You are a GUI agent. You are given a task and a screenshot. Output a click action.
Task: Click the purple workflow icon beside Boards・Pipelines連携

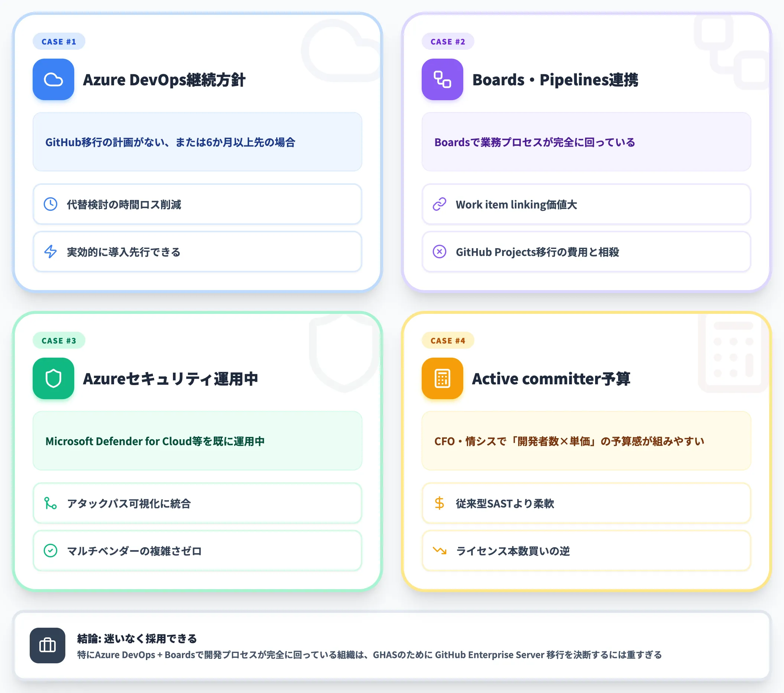coord(442,79)
